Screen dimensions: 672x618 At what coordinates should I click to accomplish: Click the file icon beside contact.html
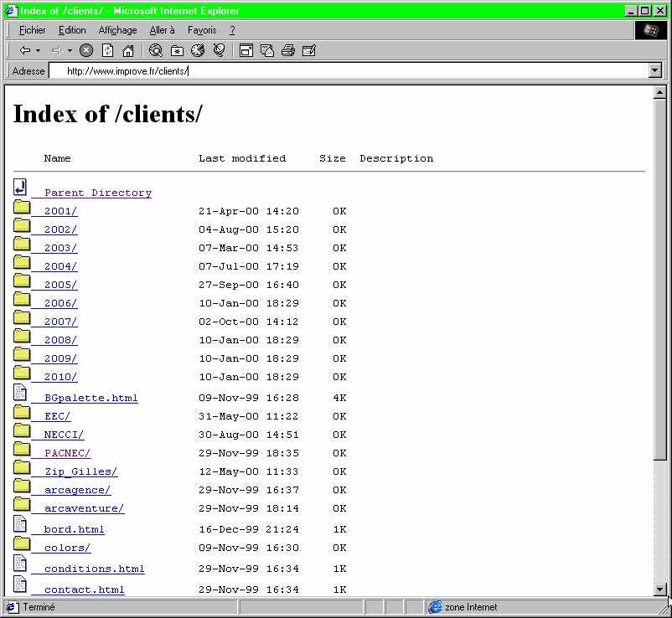click(x=20, y=585)
